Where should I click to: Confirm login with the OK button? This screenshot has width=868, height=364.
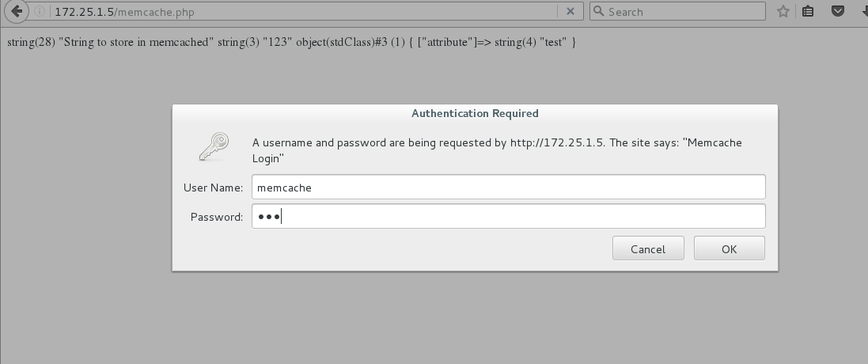point(729,248)
